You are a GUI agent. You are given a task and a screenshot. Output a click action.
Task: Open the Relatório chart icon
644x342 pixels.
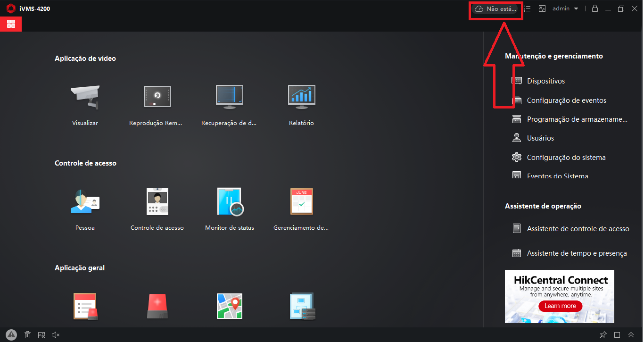tap(302, 97)
